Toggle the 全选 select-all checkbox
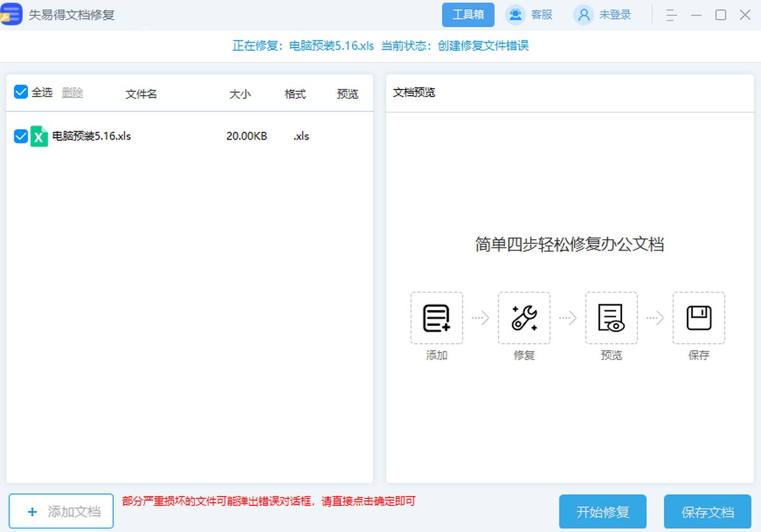The width and height of the screenshot is (761, 532). click(x=20, y=92)
